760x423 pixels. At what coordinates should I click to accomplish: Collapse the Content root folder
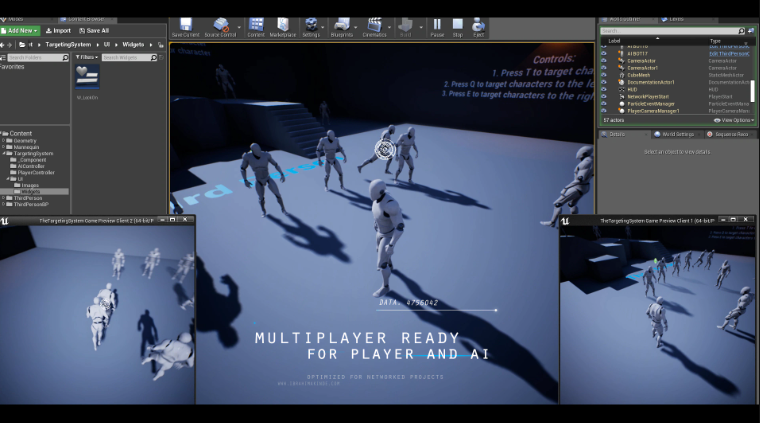pos(1,133)
